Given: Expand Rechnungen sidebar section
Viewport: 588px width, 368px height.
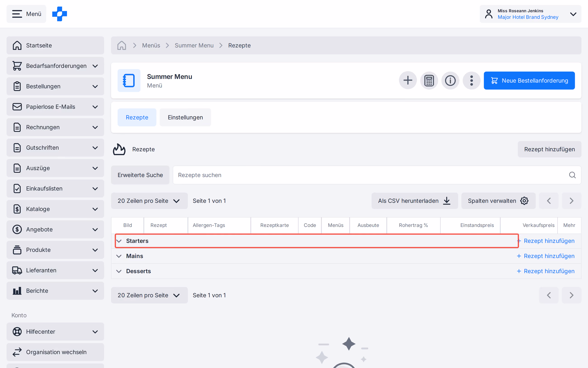Looking at the screenshot, I should coord(55,127).
